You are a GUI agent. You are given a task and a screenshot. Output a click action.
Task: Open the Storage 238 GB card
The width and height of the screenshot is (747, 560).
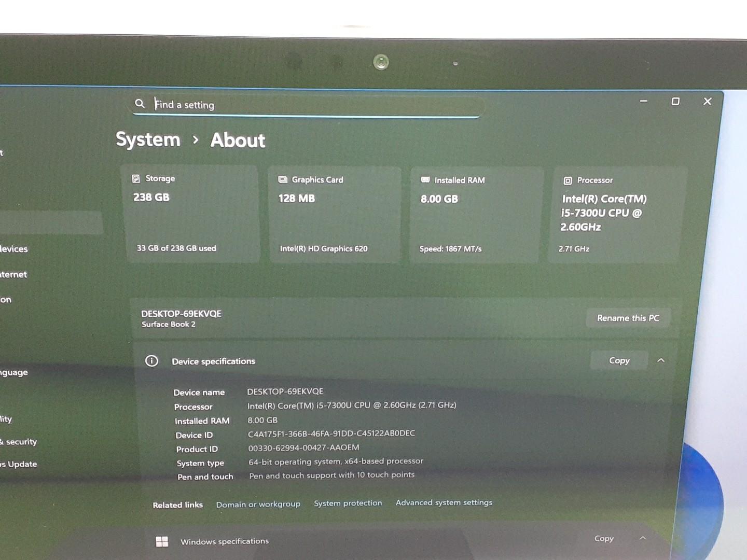(x=191, y=214)
